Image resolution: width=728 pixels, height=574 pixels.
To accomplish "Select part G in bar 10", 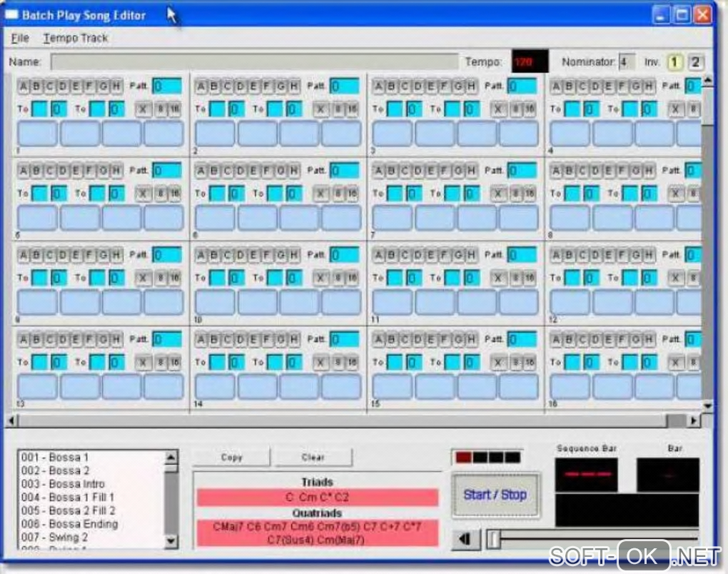I will [280, 255].
